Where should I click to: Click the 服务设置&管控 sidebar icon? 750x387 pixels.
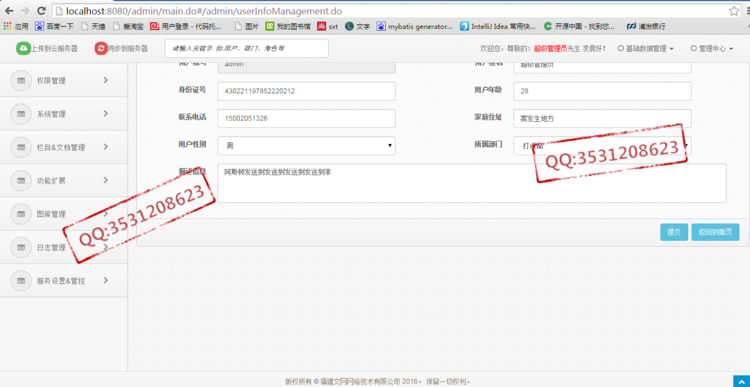click(21, 281)
